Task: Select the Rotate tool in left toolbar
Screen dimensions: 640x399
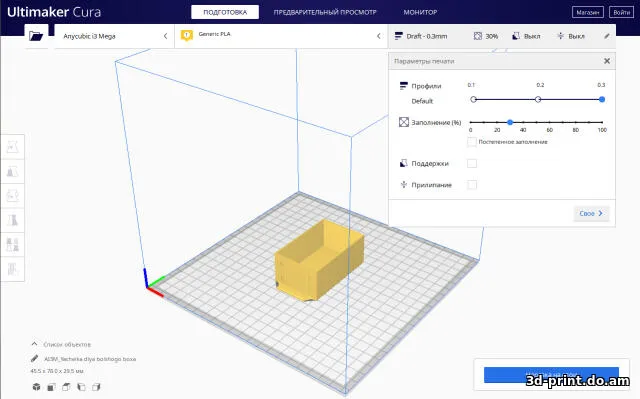Action: pyautogui.click(x=13, y=196)
